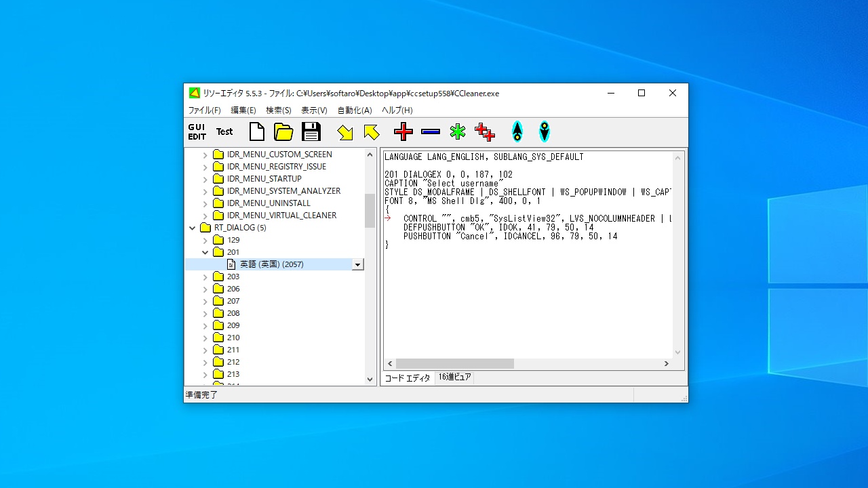Open the ファイル(F) menu

click(204, 110)
